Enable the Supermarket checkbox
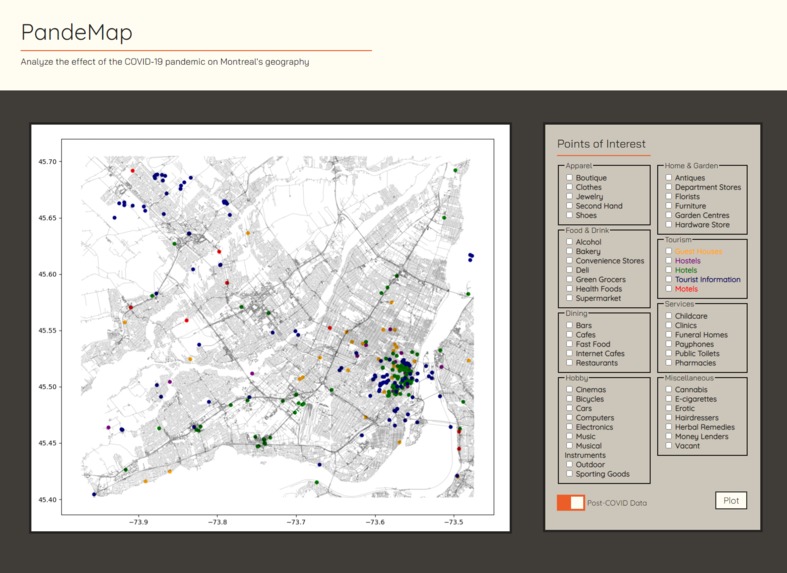The width and height of the screenshot is (787, 573). [x=569, y=298]
